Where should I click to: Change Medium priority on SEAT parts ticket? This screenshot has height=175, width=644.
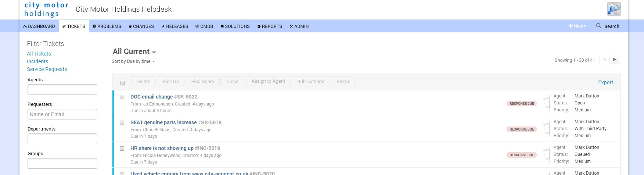583,136
